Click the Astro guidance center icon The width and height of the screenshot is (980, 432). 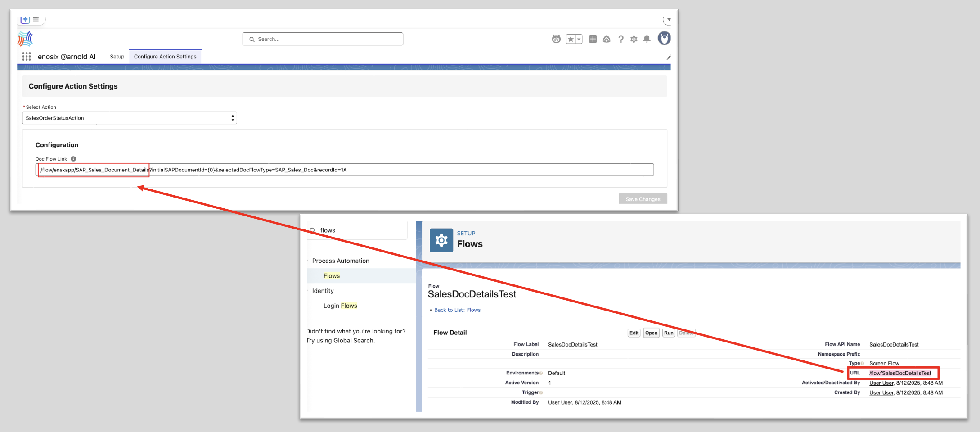(556, 39)
